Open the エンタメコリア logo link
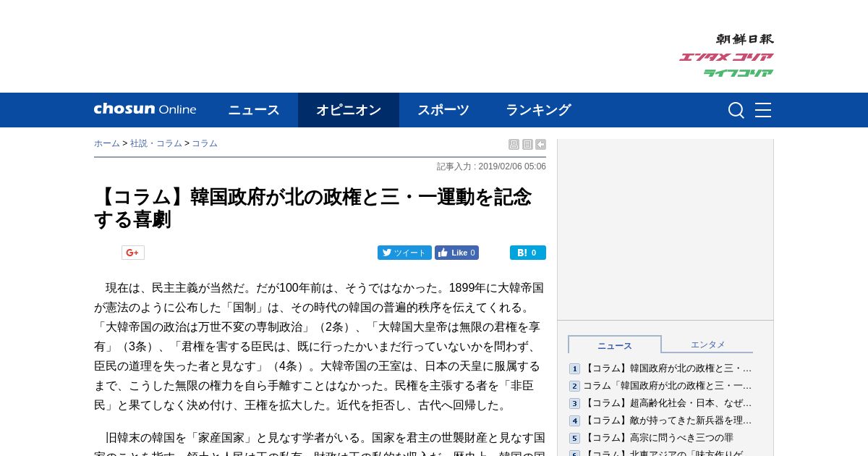Image resolution: width=868 pixels, height=456 pixels. click(x=726, y=57)
